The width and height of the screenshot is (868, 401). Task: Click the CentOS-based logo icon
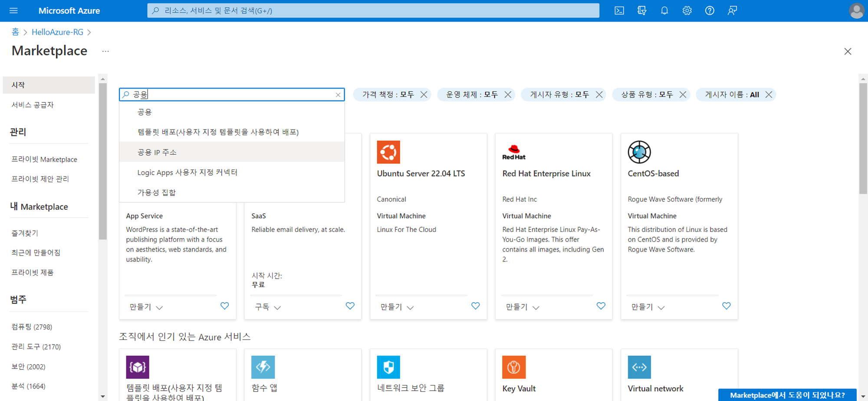639,152
